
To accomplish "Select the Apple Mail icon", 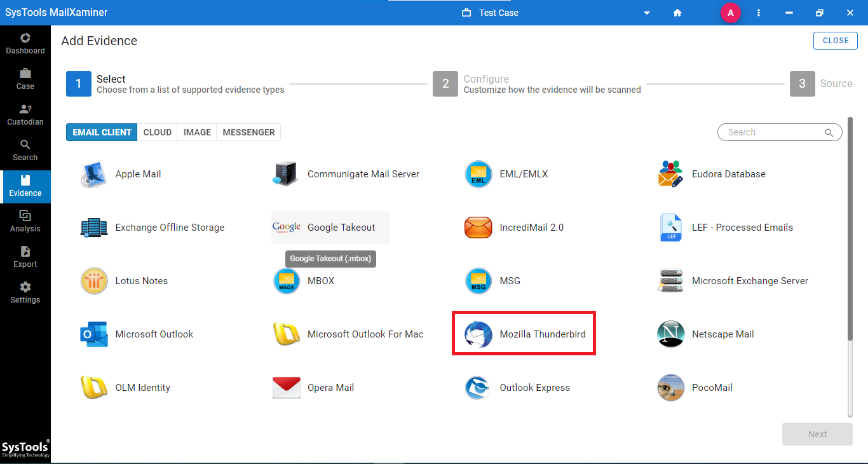I will (94, 174).
